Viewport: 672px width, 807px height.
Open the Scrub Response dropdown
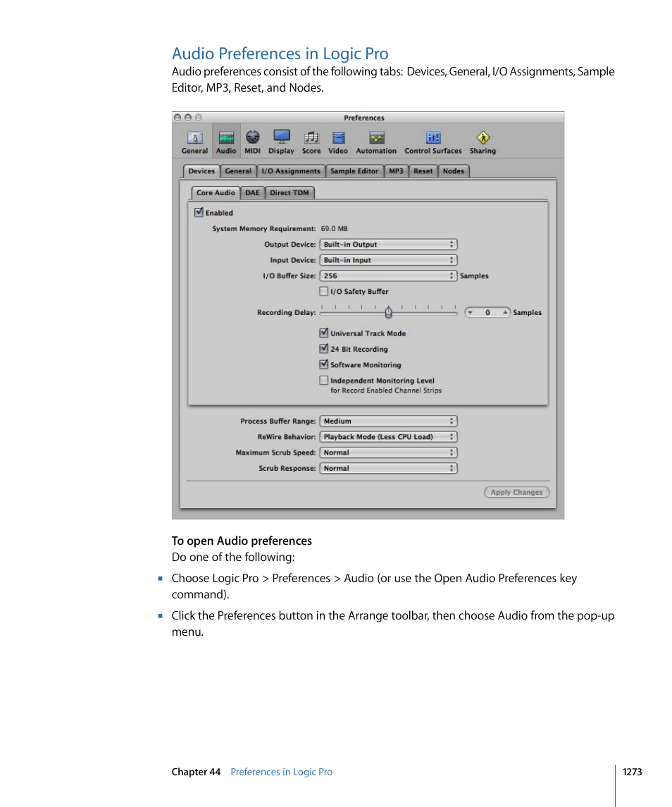coord(389,469)
